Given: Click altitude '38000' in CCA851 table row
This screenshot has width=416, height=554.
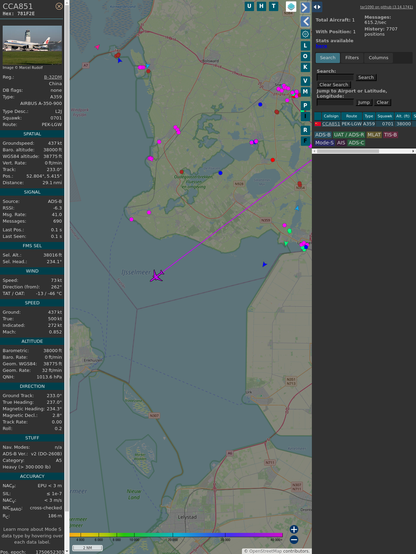Looking at the screenshot, I should point(404,124).
